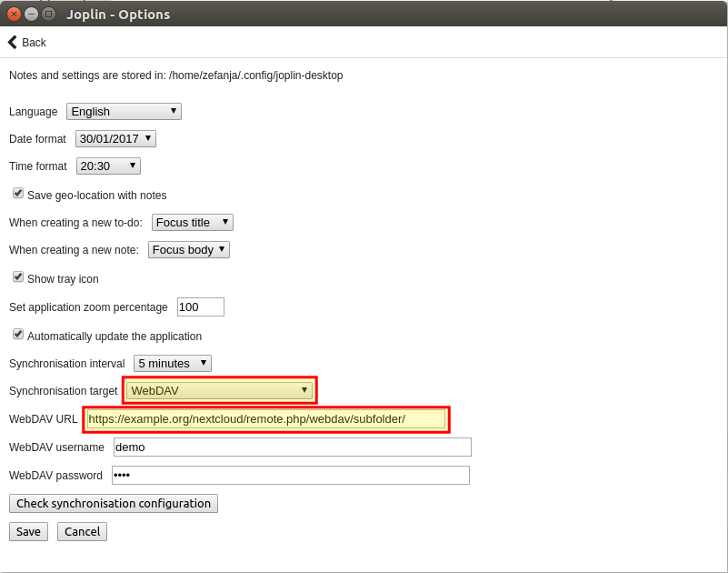Click the Automatically update the application label
Image resolution: width=728 pixels, height=573 pixels.
115,336
